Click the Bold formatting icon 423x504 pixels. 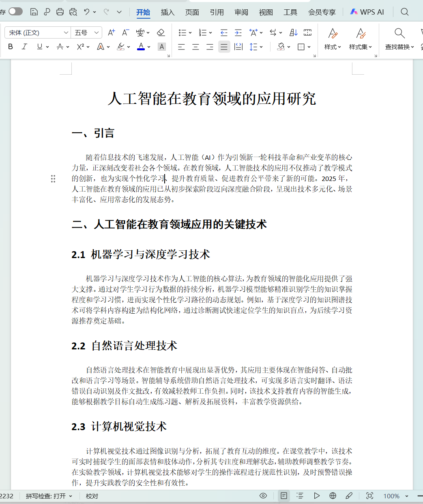coord(11,47)
